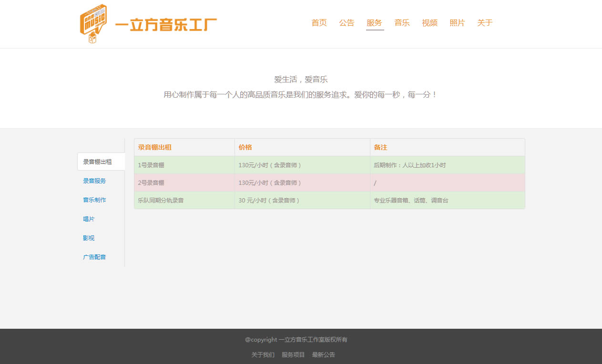This screenshot has width=602, height=364.
Task: Click the 乐队同期分轨录音 table row
Action: 329,201
